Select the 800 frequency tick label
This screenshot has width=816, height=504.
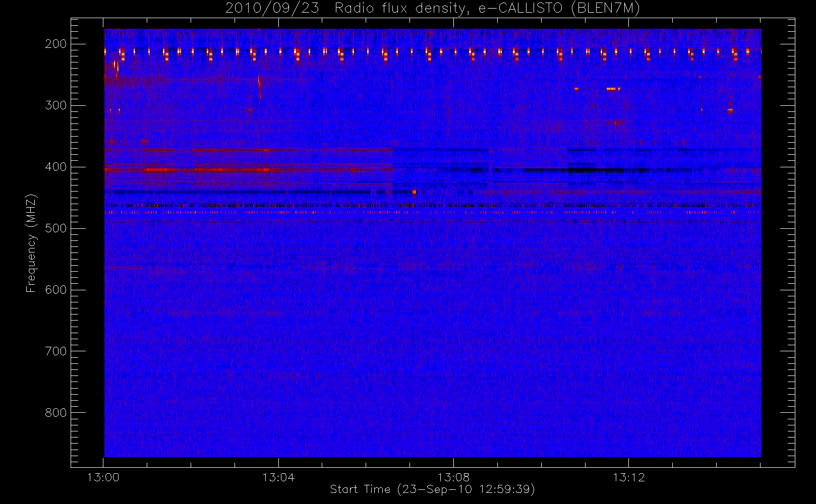(56, 413)
